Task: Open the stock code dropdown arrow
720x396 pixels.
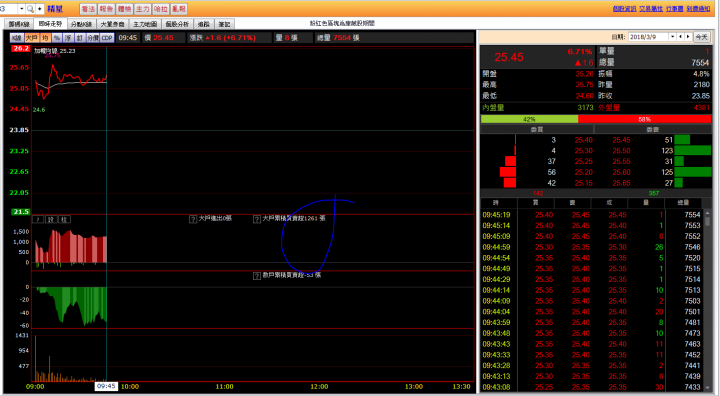Action: (x=21, y=9)
